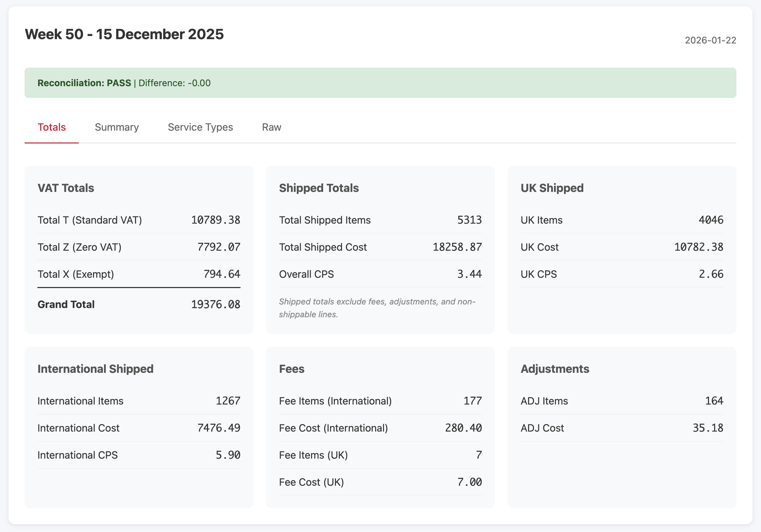Click the Fee Cost (International) amount
Image resolution: width=761 pixels, height=532 pixels.
tap(463, 428)
